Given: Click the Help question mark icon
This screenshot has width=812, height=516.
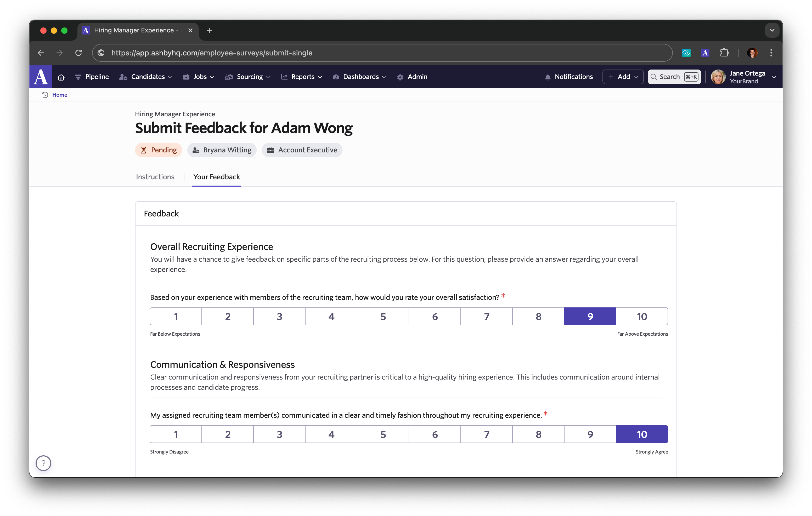Looking at the screenshot, I should [44, 463].
